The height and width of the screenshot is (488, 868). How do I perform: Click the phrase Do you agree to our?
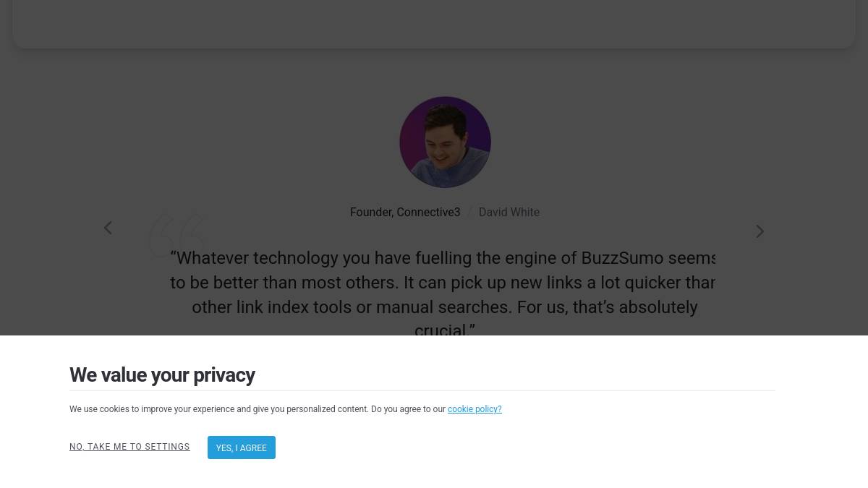pos(408,409)
